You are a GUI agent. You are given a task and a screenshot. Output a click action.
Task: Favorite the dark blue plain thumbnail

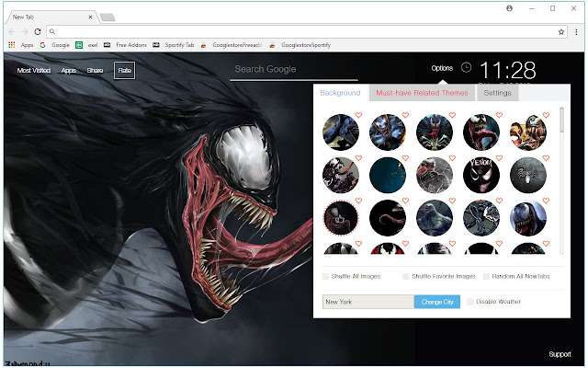405,158
